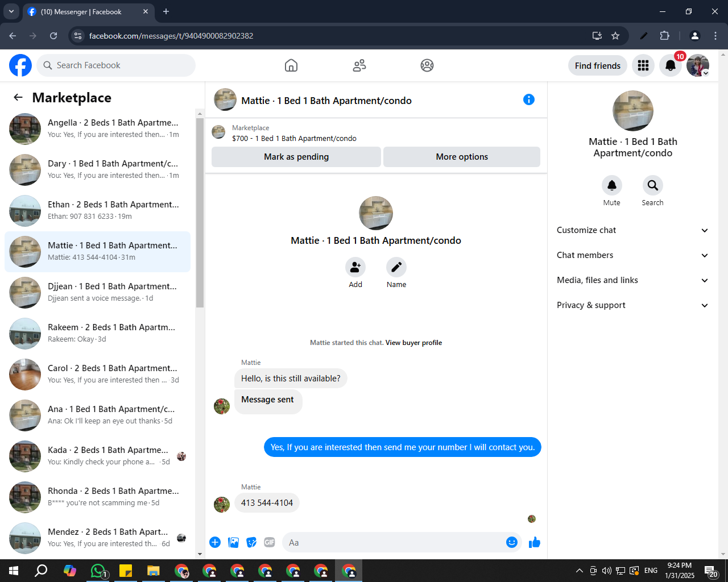Send a thumbs-up like
Viewport: 728px width, 582px height.
pyautogui.click(x=535, y=542)
